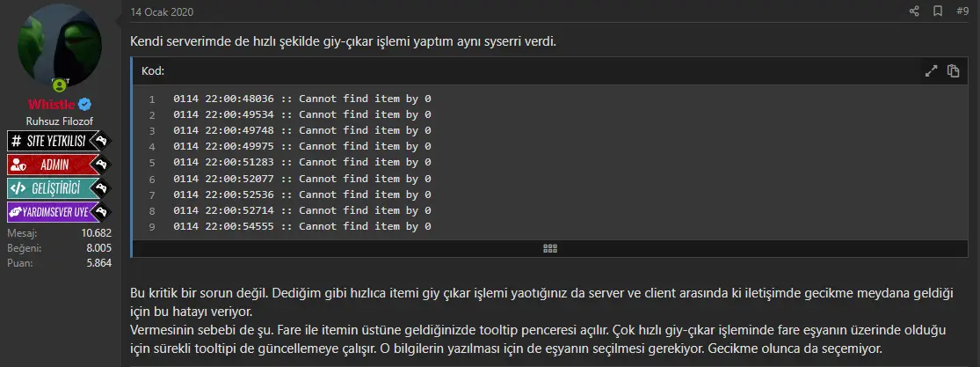Click line number 1 in code gutter

(152, 99)
